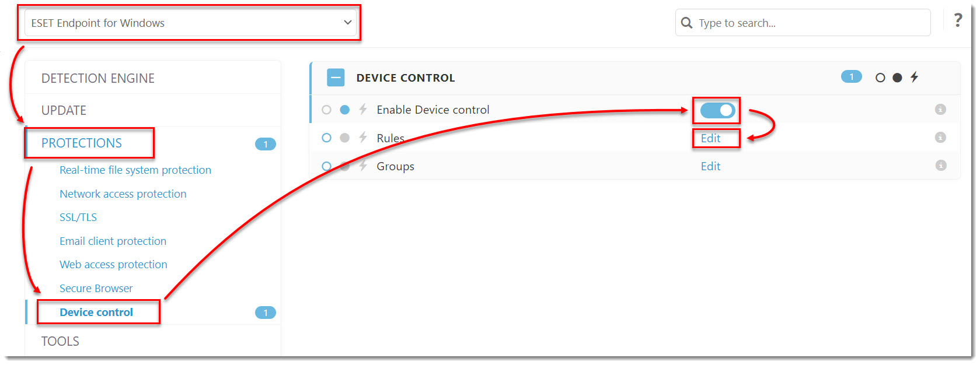
Task: Click info icon for Groups row
Action: (x=940, y=165)
